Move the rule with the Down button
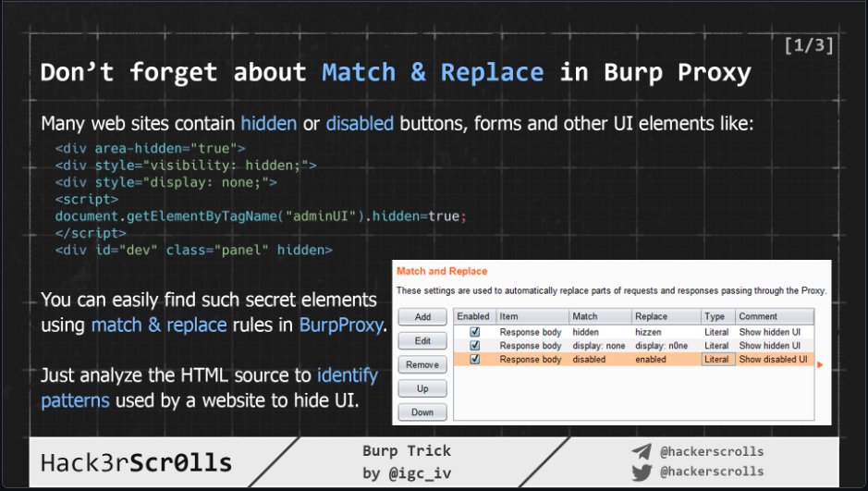The image size is (868, 491). pos(422,412)
